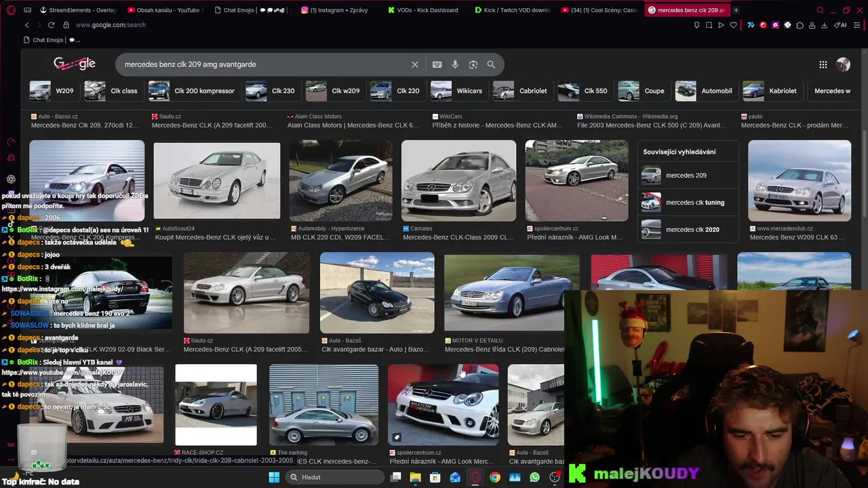Screen dimensions: 868x488
Task: Go forward using the browser forward arrow
Action: pos(39,25)
